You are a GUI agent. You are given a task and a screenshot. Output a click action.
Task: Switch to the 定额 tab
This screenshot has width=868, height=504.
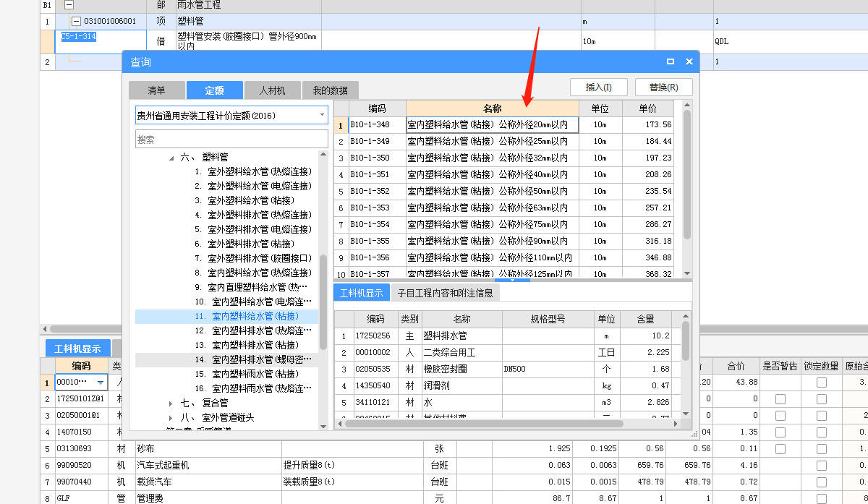pyautogui.click(x=214, y=90)
